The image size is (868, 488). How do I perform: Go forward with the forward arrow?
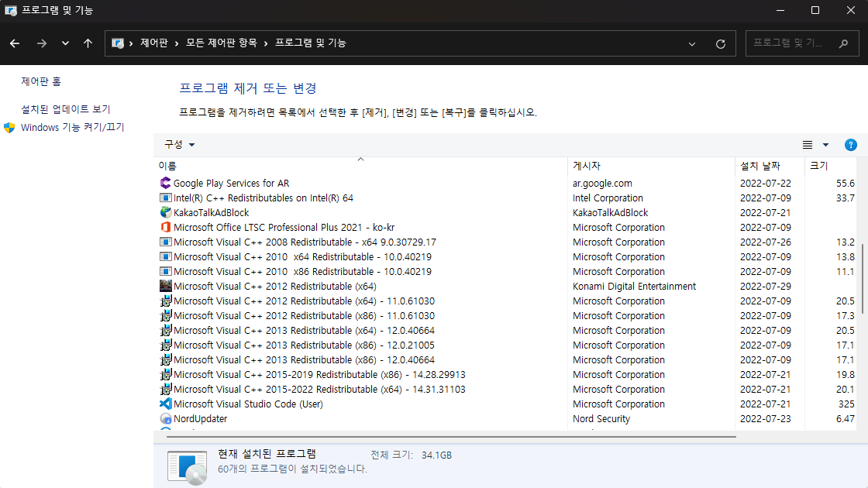tap(42, 43)
